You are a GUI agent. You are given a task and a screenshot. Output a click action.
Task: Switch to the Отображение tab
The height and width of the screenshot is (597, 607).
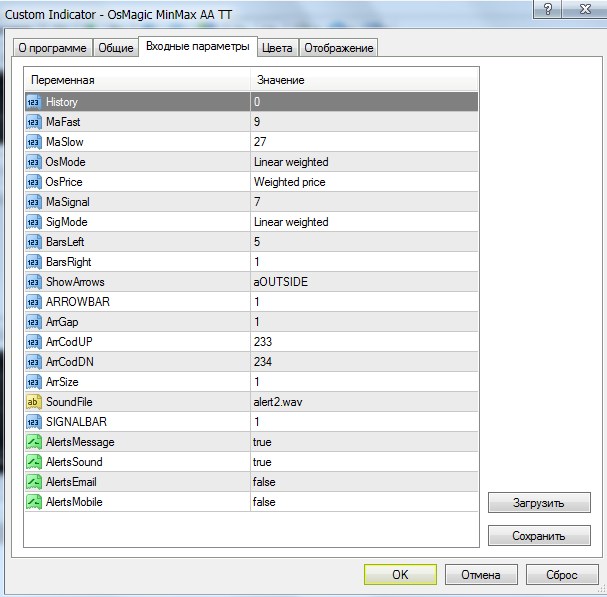point(339,48)
